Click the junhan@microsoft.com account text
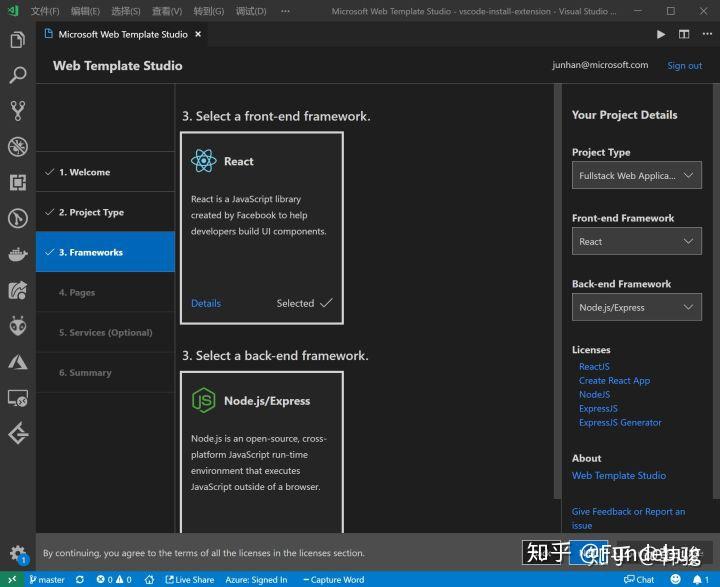Screen dimensions: 720x587 click(x=600, y=65)
